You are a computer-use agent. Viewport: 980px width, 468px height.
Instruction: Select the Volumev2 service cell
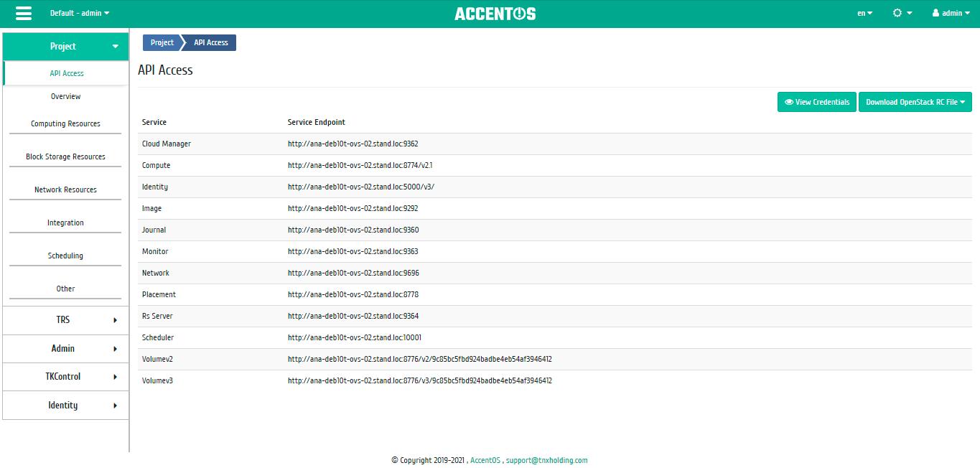tap(157, 359)
